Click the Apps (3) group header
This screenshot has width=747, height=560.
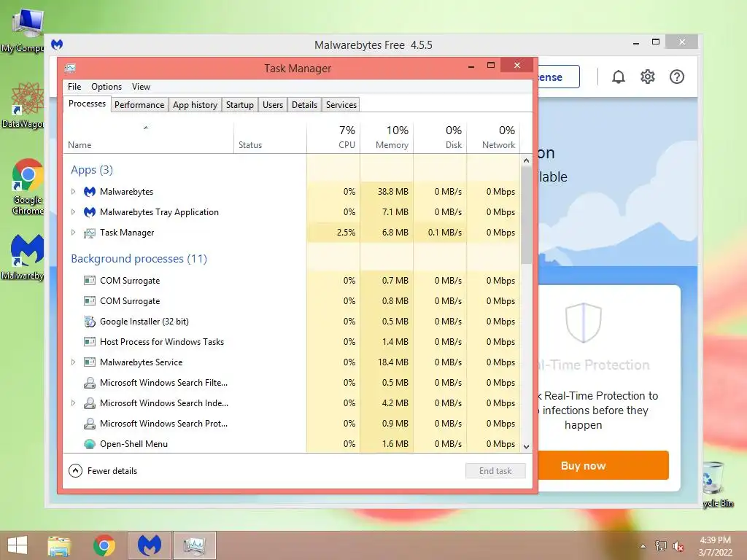(x=91, y=170)
